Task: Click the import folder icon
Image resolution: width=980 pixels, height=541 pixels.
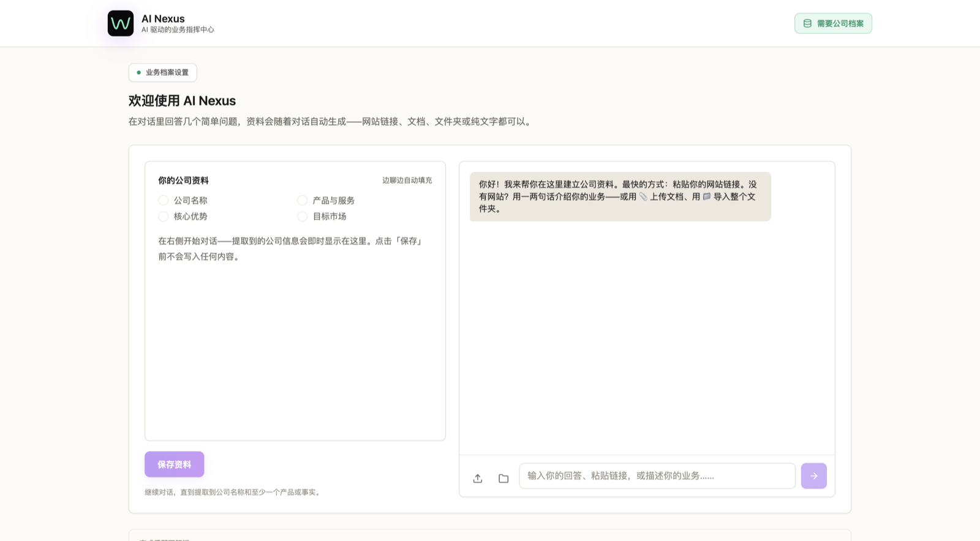Action: pyautogui.click(x=503, y=479)
